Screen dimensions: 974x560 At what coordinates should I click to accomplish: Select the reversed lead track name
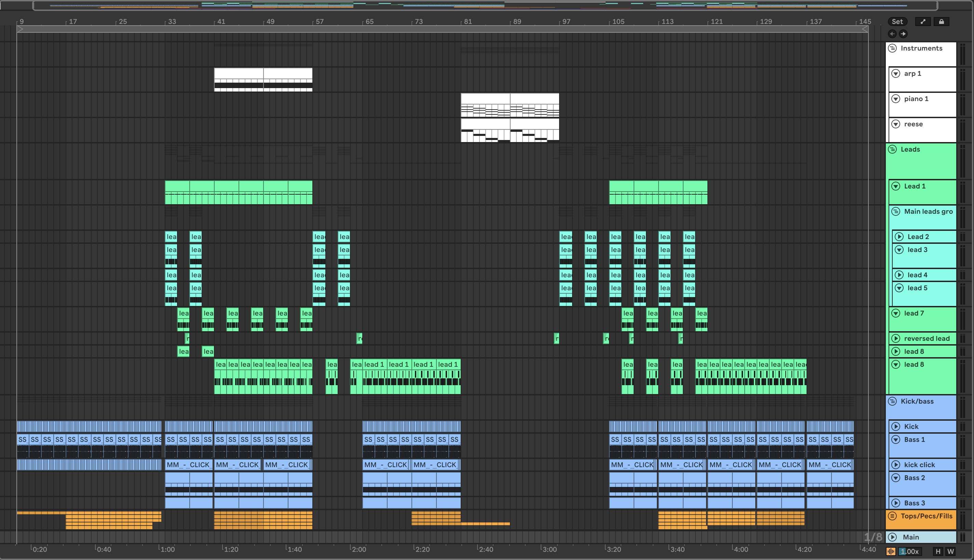926,338
